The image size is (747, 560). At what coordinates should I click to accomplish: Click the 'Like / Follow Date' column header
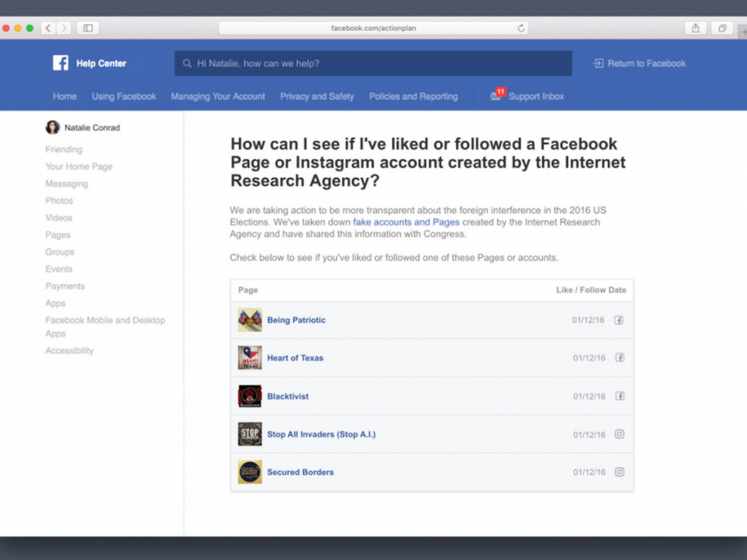(591, 290)
